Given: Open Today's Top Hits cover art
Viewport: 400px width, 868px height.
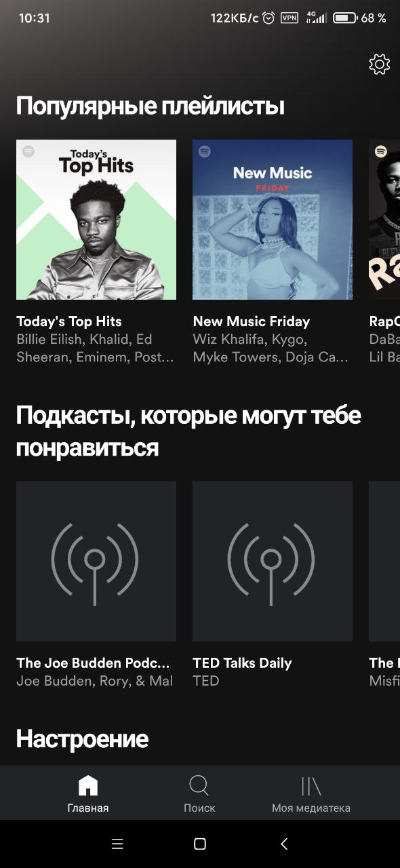Looking at the screenshot, I should point(96,220).
